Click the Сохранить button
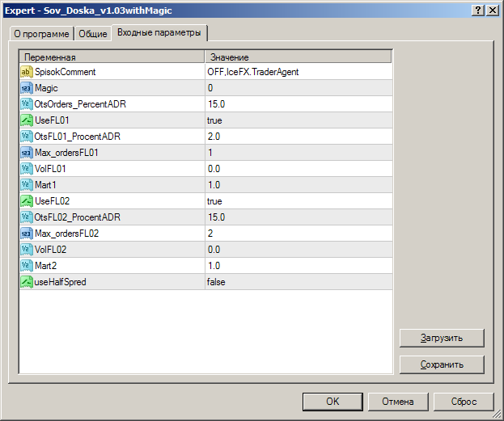This screenshot has width=504, height=421. (442, 364)
